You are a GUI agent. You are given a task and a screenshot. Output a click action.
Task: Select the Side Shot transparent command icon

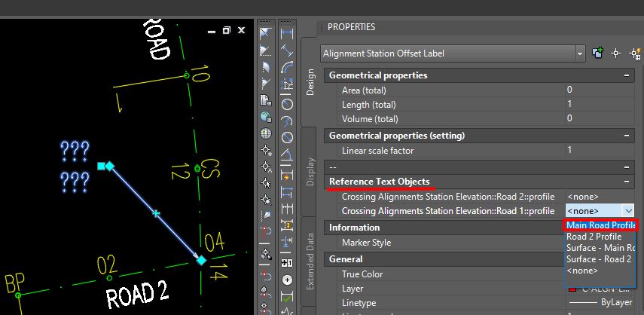click(266, 217)
